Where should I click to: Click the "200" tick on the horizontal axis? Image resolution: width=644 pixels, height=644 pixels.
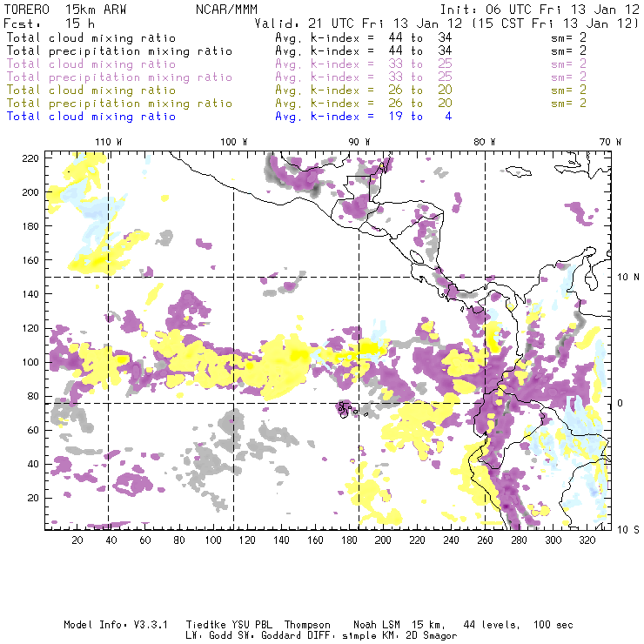pos(383,540)
